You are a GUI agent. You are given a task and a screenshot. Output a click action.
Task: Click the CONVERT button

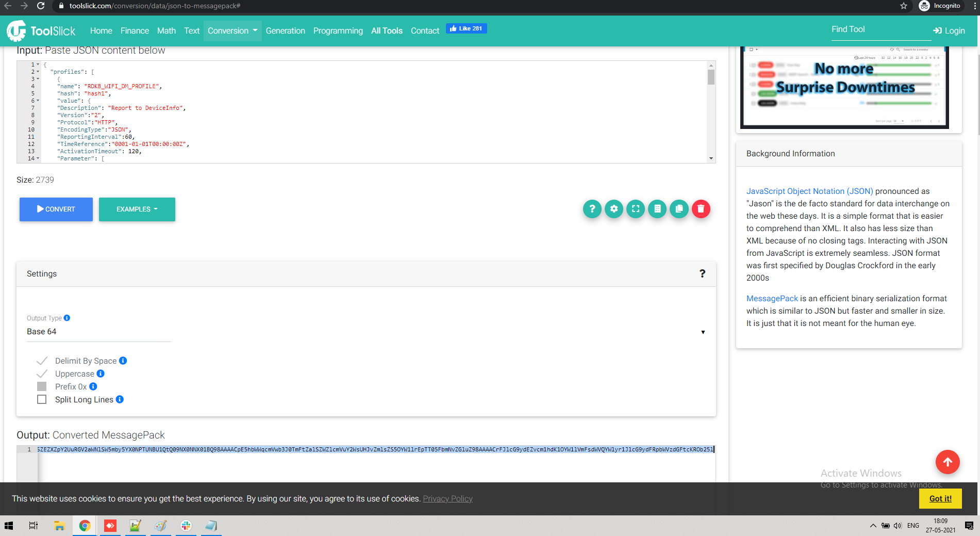click(x=56, y=209)
